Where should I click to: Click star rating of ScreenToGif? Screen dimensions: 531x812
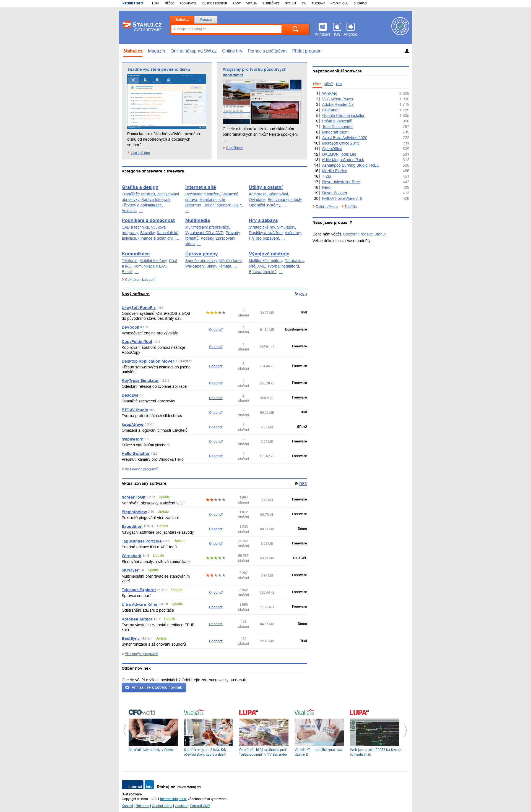(x=215, y=499)
